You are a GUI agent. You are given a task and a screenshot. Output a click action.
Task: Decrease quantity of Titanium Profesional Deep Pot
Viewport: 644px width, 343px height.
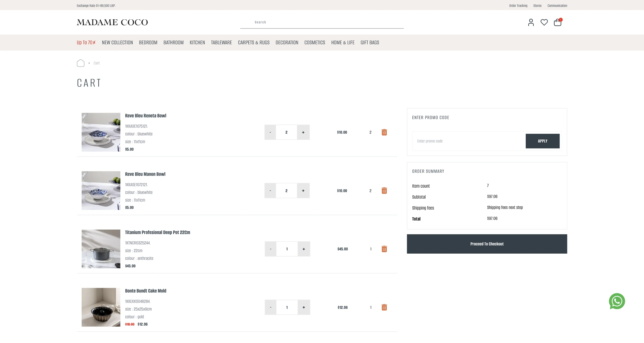click(270, 249)
